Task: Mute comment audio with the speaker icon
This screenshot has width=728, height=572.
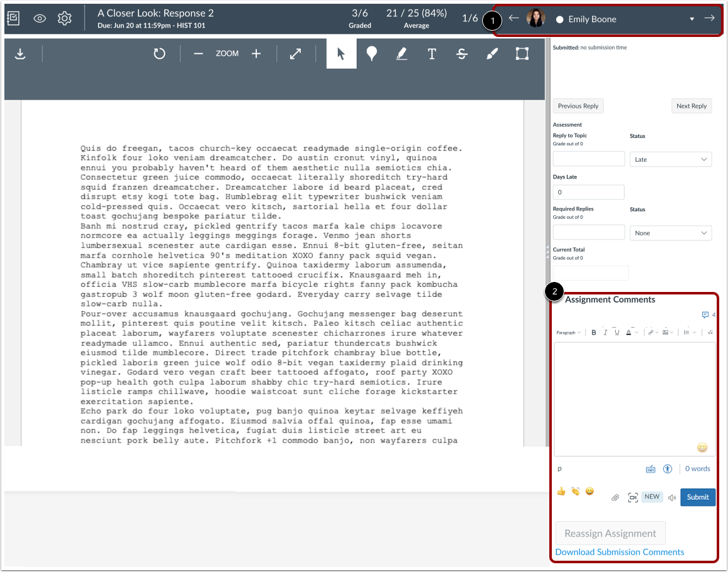Action: [672, 497]
